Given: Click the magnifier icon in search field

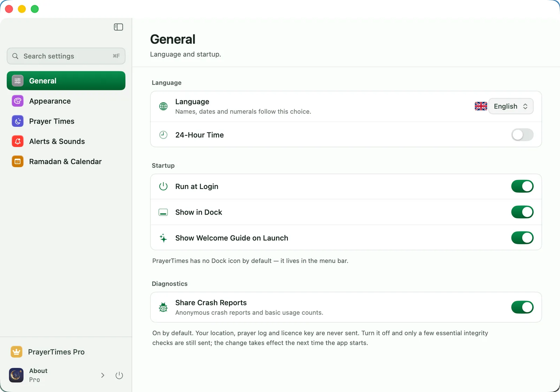Looking at the screenshot, I should coord(15,56).
